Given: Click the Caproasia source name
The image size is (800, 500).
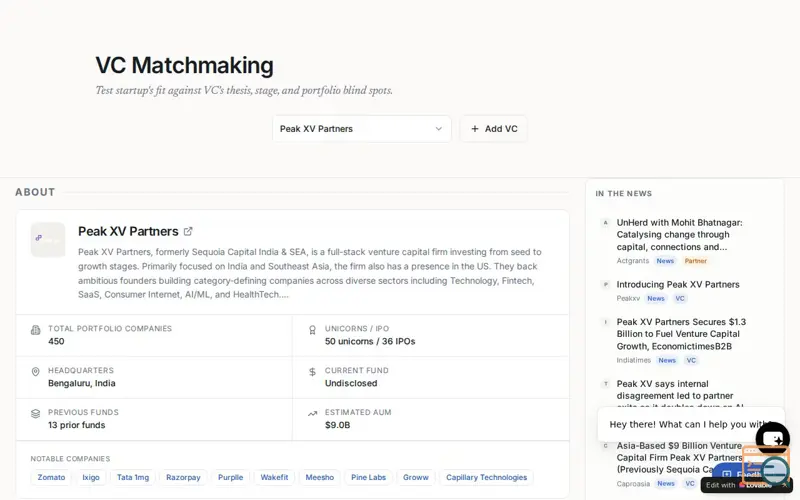Looking at the screenshot, I should [633, 484].
